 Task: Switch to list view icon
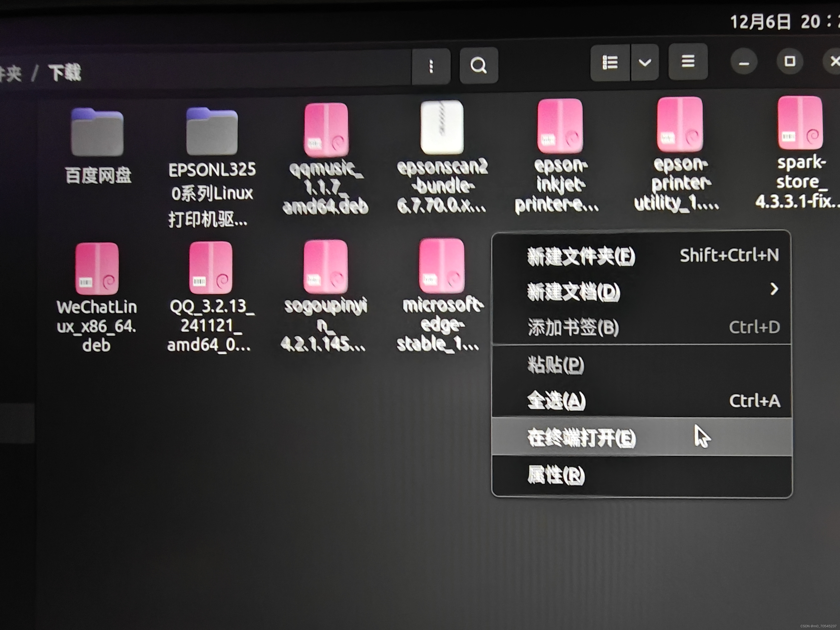[x=610, y=63]
